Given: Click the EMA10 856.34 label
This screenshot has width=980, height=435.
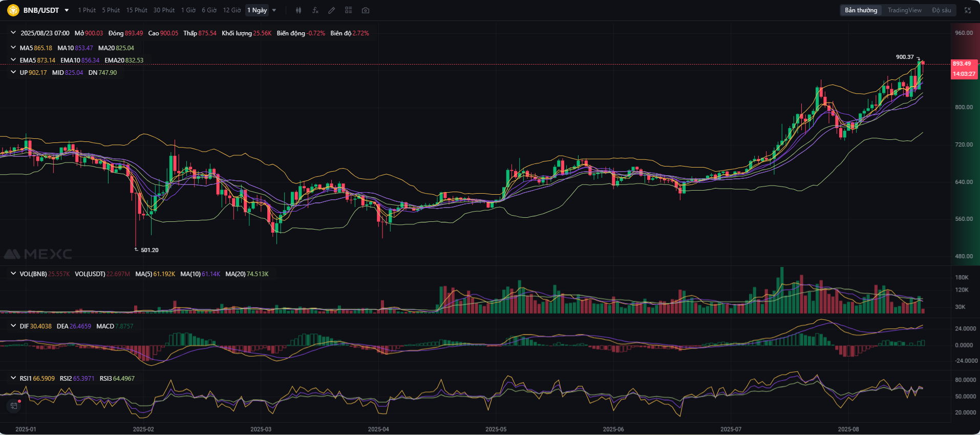Looking at the screenshot, I should (x=80, y=60).
